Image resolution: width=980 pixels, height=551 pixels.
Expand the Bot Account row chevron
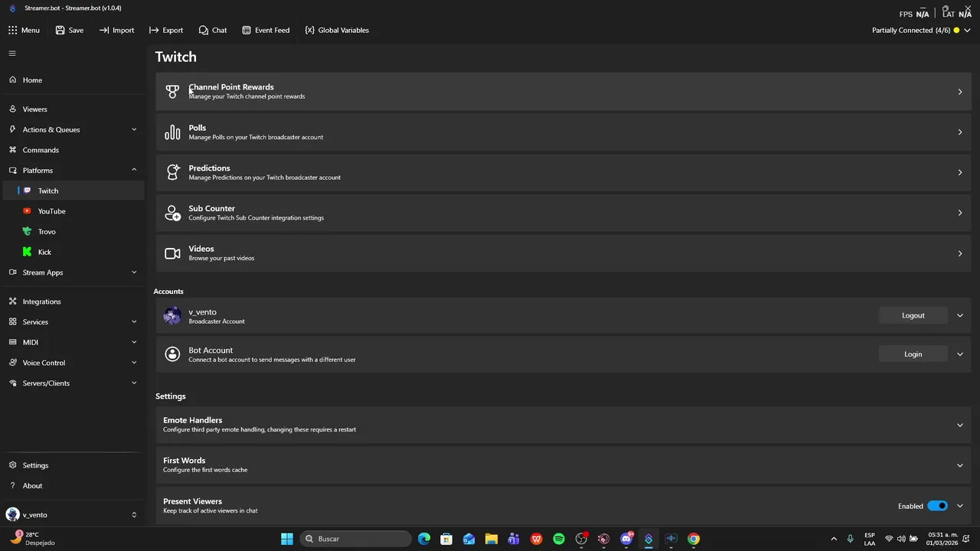point(960,354)
